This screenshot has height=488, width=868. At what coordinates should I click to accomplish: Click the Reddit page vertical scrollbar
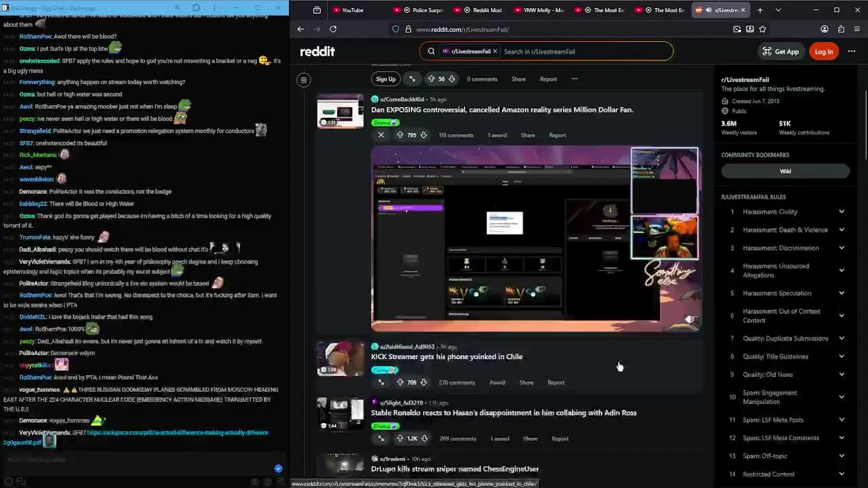tap(865, 125)
